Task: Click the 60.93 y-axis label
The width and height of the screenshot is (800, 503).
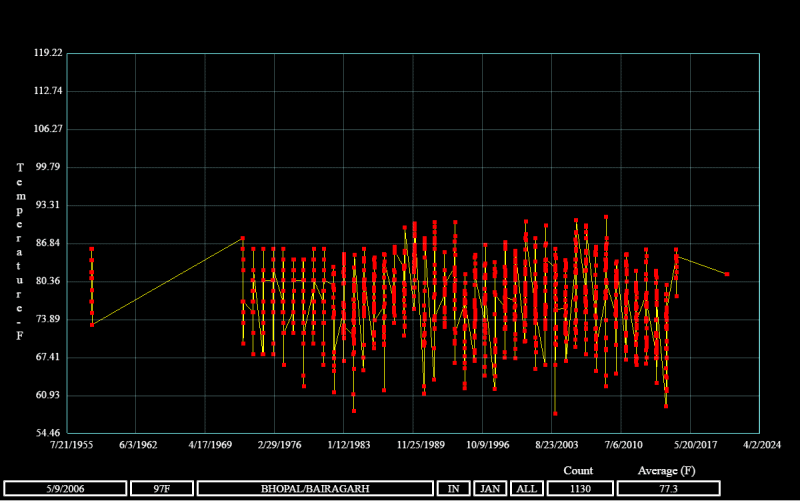Action: 48,395
